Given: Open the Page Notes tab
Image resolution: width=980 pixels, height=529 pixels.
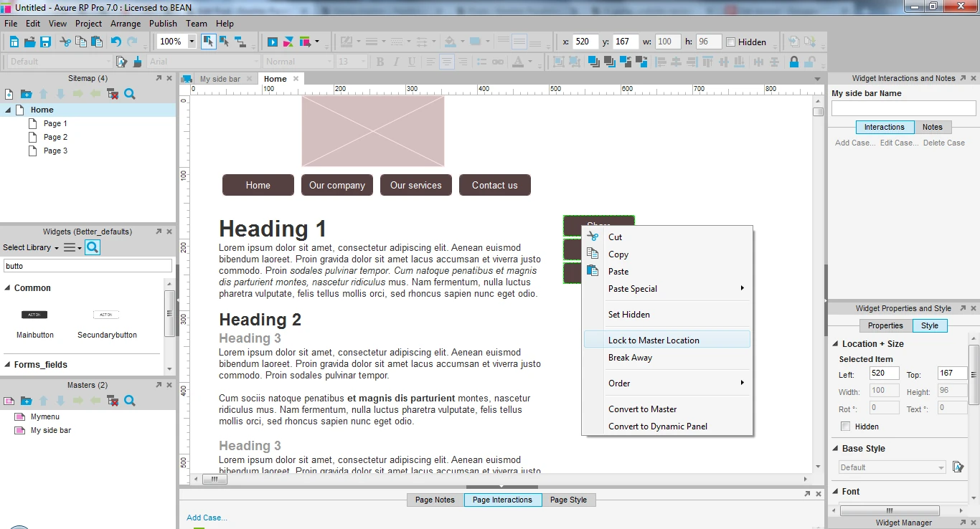Looking at the screenshot, I should tap(435, 500).
